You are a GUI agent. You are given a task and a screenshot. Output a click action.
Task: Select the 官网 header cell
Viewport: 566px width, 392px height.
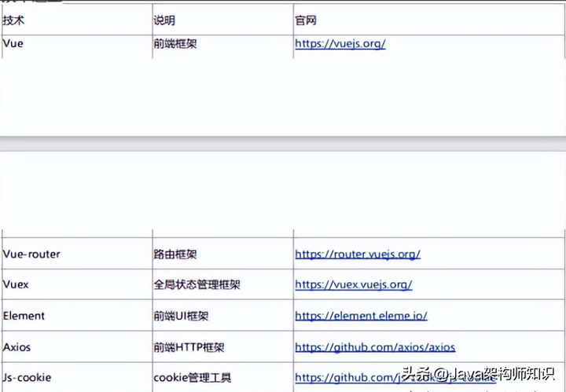pyautogui.click(x=429, y=20)
